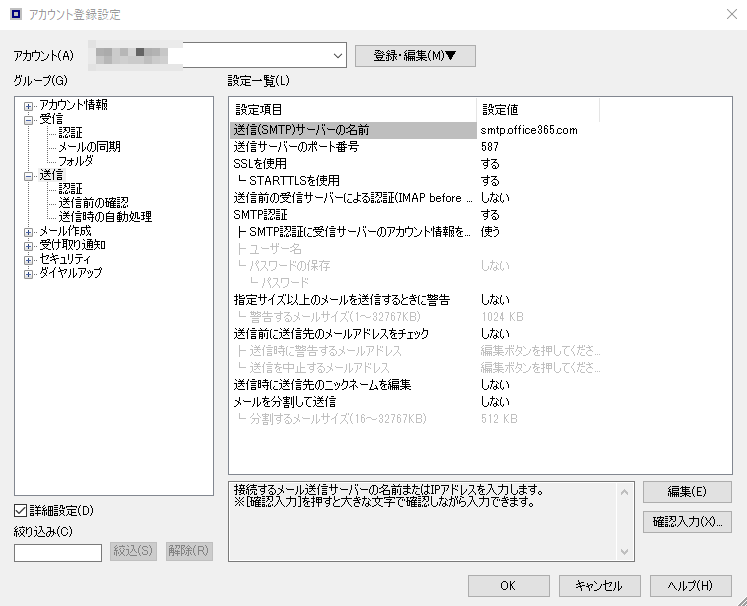Click the 編集(E) button

[687, 492]
